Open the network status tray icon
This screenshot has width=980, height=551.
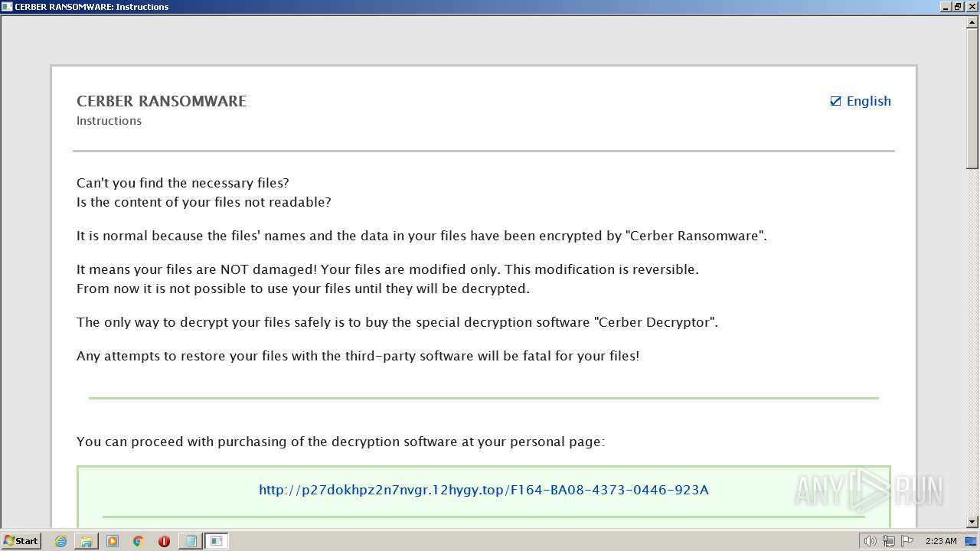click(x=889, y=541)
